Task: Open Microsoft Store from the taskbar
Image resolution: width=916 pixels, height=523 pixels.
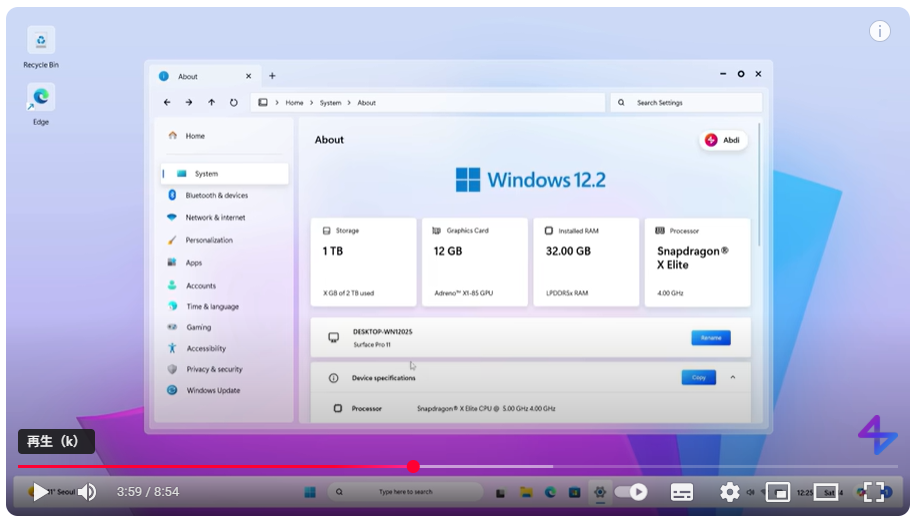Action: pyautogui.click(x=575, y=492)
